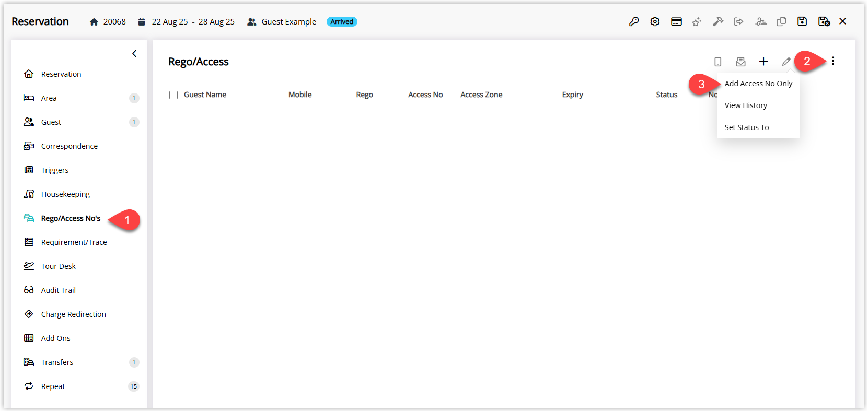868x412 pixels.
Task: Click the sparkle stars icon
Action: (697, 21)
